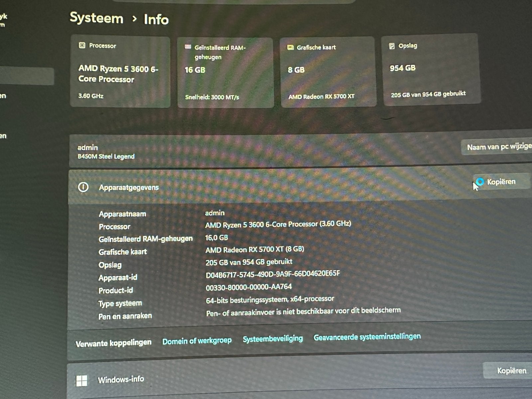Click the 3.60 GHz text in Processor card
This screenshot has width=532, height=399.
pyautogui.click(x=91, y=96)
